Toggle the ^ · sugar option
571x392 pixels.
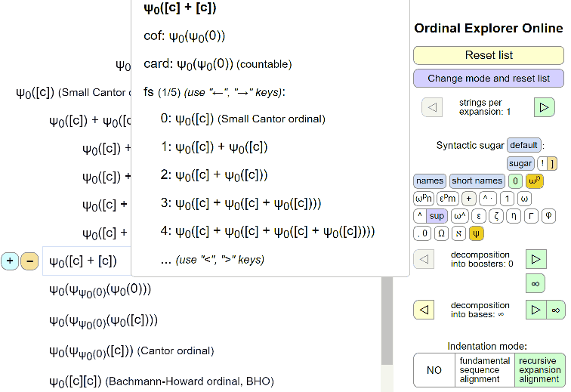point(488,199)
